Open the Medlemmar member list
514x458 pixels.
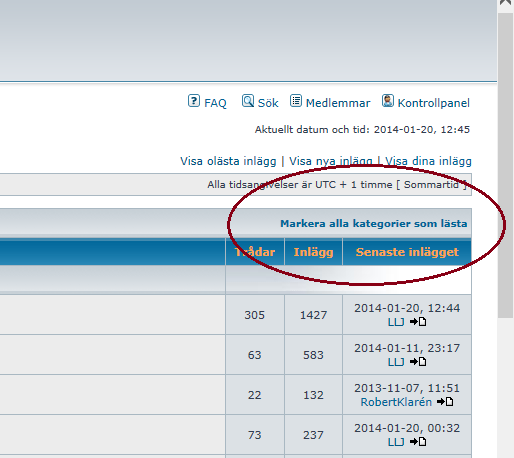tap(338, 103)
